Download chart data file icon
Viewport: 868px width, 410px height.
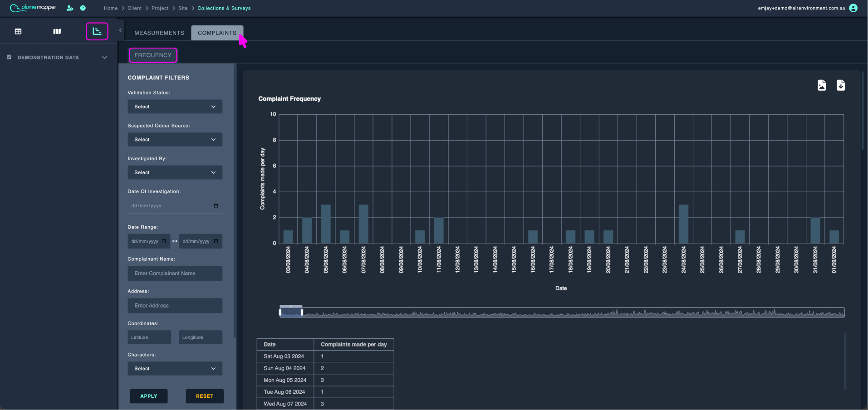point(841,85)
